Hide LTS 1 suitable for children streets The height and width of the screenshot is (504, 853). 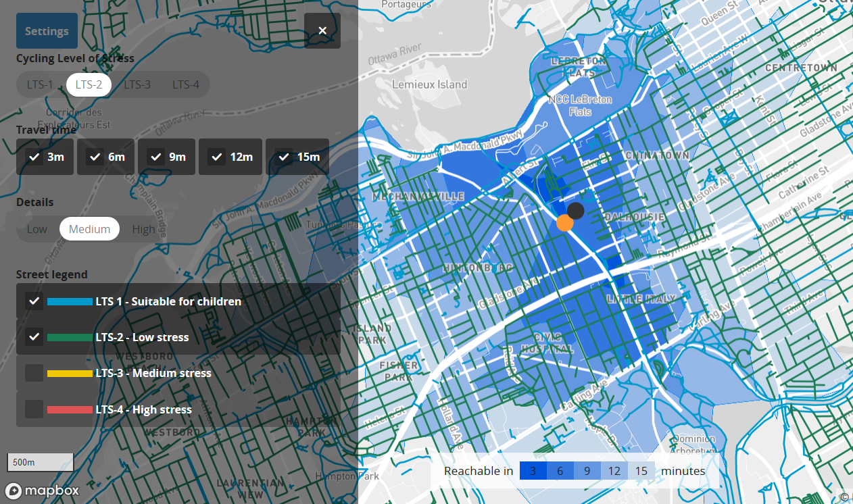click(34, 301)
